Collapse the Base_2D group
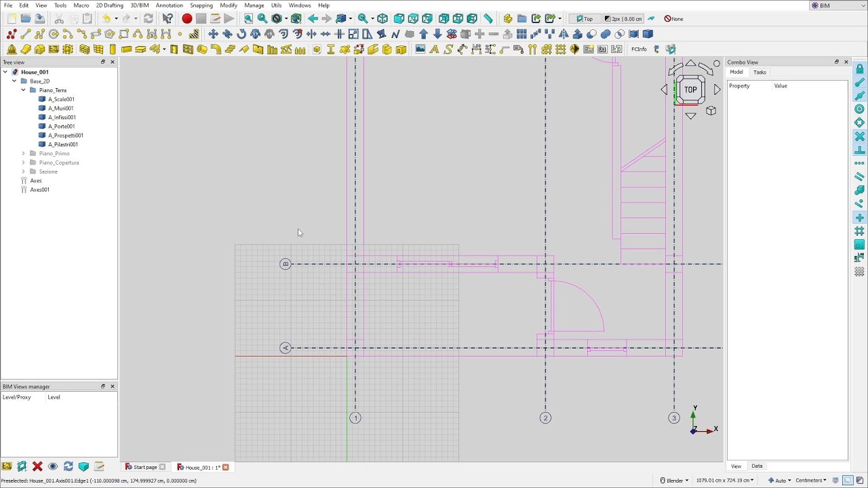Image resolution: width=868 pixels, height=488 pixels. pos(14,81)
